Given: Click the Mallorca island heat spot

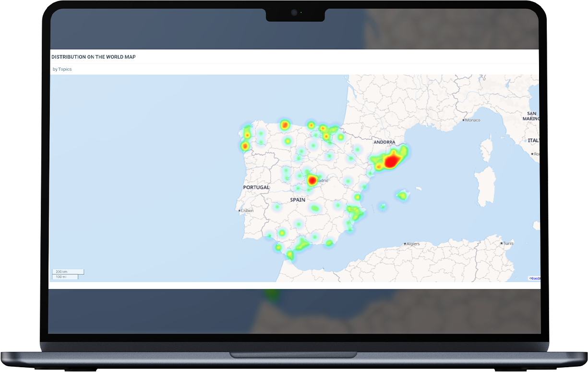Looking at the screenshot, I should (x=402, y=195).
